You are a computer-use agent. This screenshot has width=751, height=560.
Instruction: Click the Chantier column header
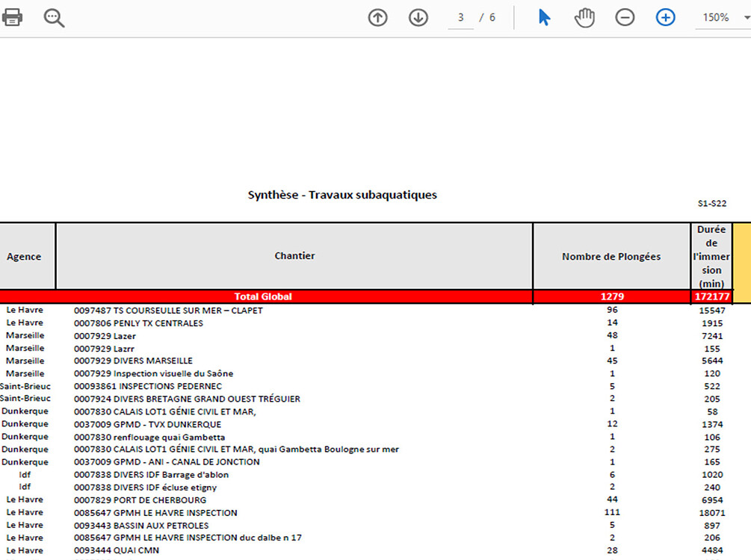294,255
